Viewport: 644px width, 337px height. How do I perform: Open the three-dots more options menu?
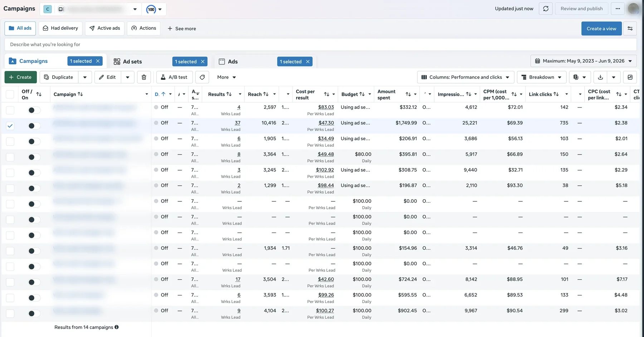618,9
